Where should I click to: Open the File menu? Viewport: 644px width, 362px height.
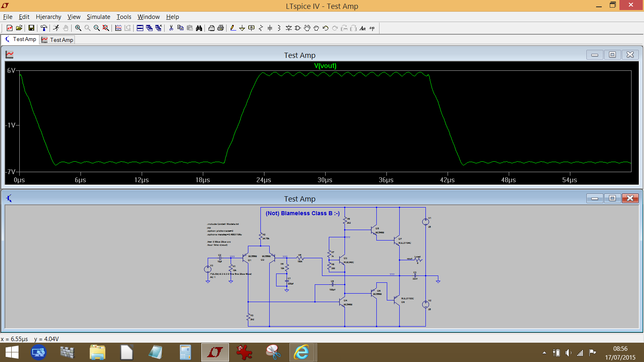pos(8,16)
